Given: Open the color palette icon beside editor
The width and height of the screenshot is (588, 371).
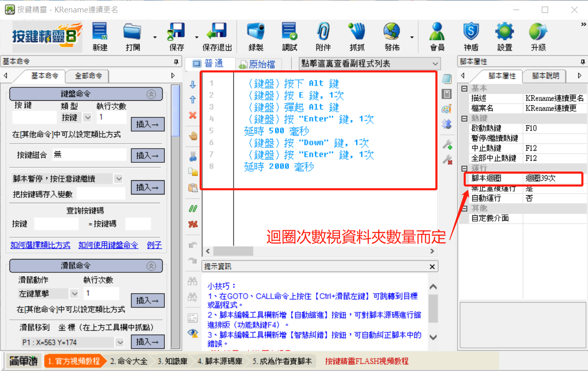Looking at the screenshot, I should coord(447,109).
